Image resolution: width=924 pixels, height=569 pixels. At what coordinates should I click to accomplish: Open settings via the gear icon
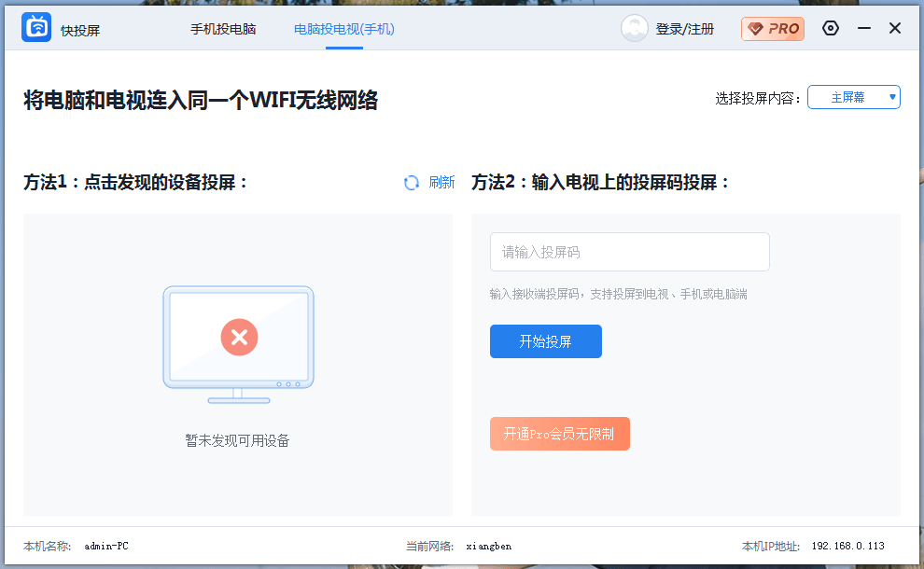(830, 28)
